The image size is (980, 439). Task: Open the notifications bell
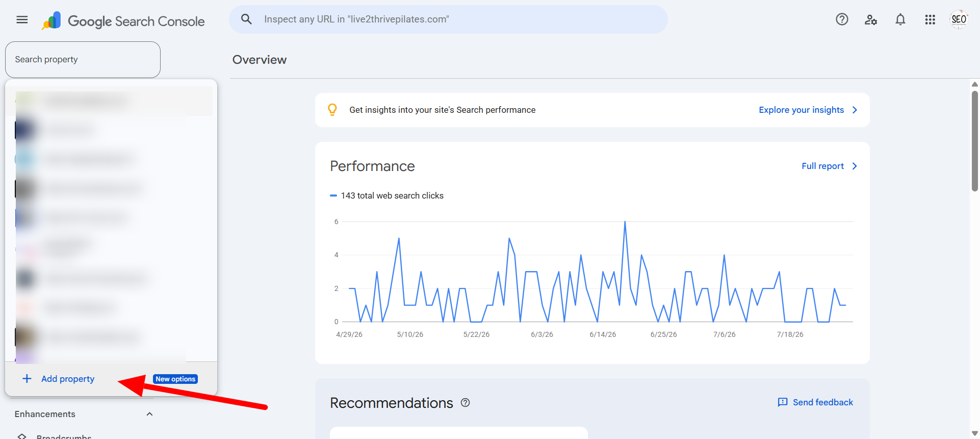900,19
